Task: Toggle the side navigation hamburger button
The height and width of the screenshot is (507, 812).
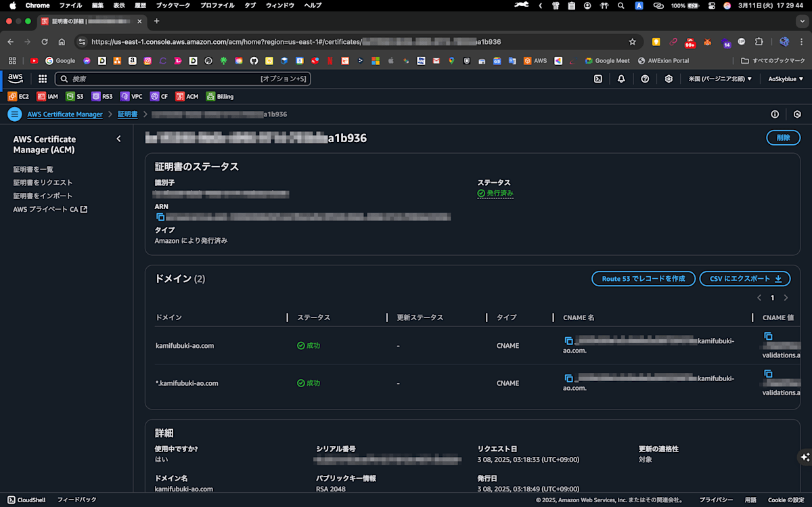Action: [x=14, y=114]
